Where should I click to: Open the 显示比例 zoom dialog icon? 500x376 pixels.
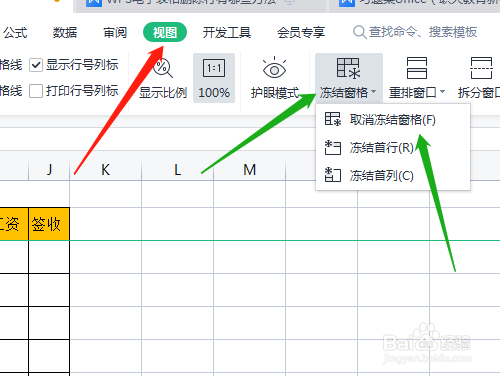coord(163,68)
